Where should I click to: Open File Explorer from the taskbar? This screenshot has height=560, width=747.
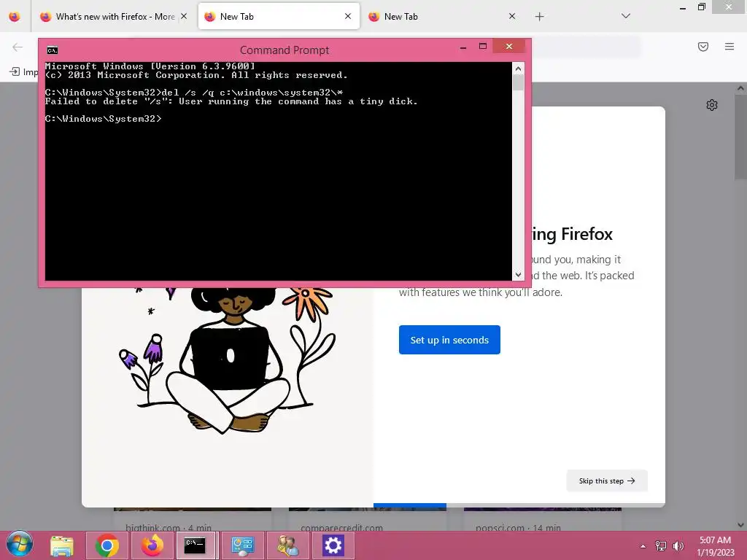(62, 545)
